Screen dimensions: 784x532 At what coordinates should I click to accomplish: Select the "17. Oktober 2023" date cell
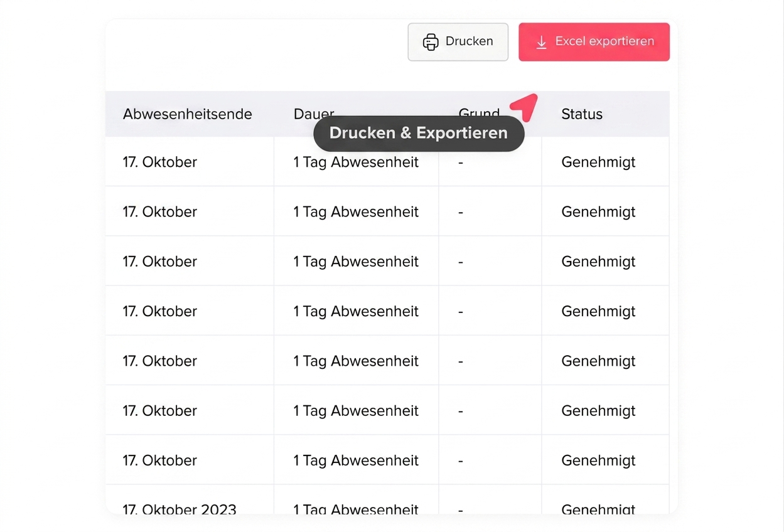[x=180, y=509]
